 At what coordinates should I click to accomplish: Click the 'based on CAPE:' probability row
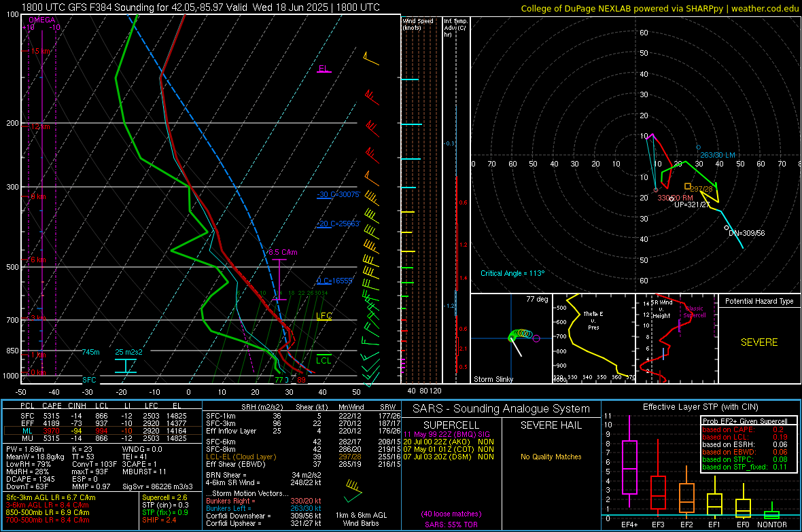pos(743,429)
